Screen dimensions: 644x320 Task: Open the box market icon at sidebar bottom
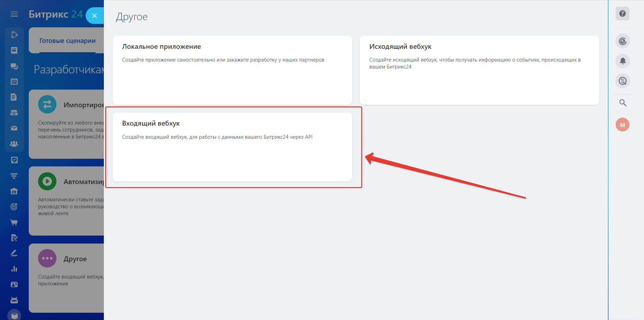click(14, 315)
